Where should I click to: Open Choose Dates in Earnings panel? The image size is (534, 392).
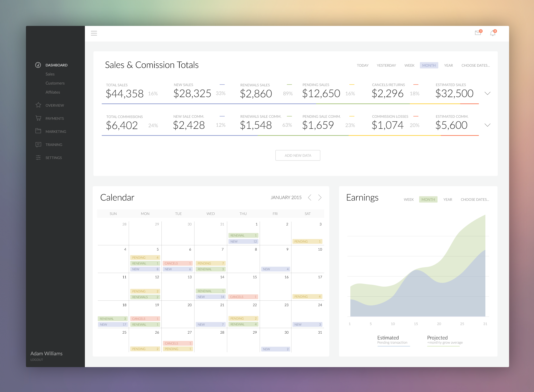(475, 200)
